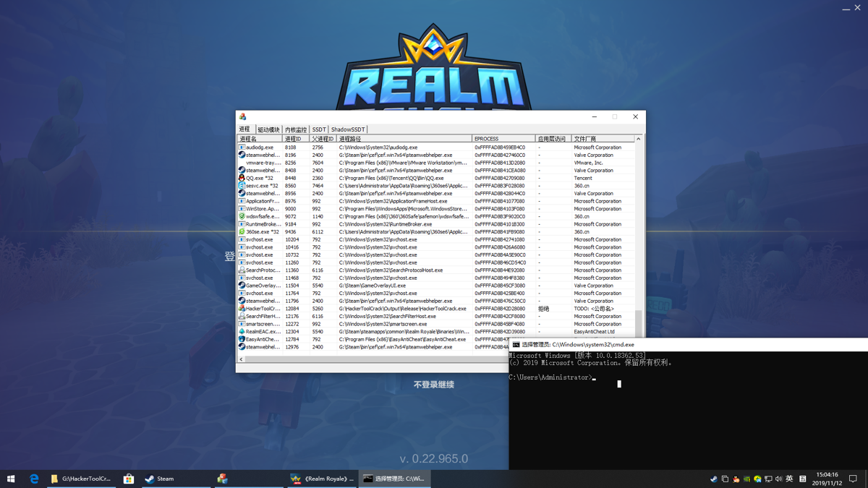The width and height of the screenshot is (868, 488).
Task: Switch to the cmd.exe taskbar button
Action: click(x=395, y=479)
